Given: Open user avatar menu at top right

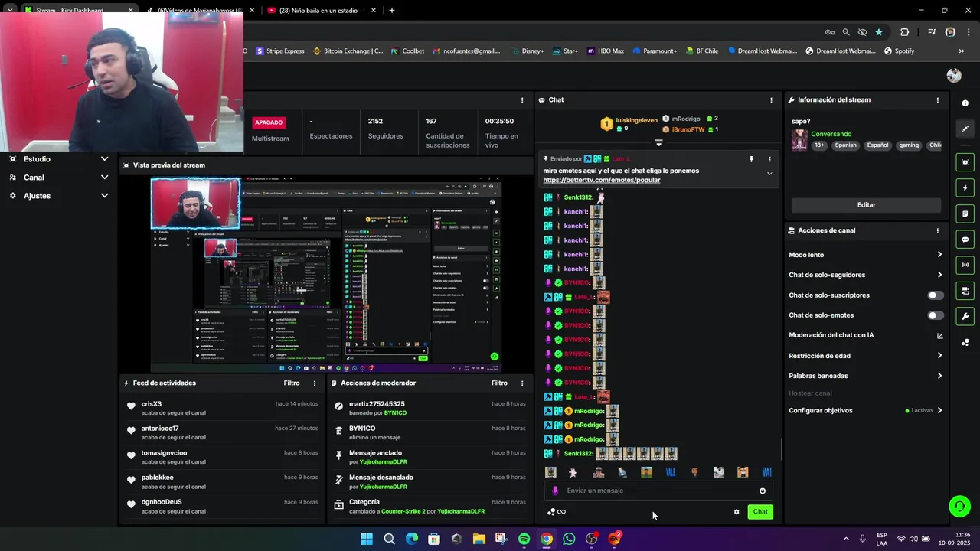Looking at the screenshot, I should click(954, 75).
